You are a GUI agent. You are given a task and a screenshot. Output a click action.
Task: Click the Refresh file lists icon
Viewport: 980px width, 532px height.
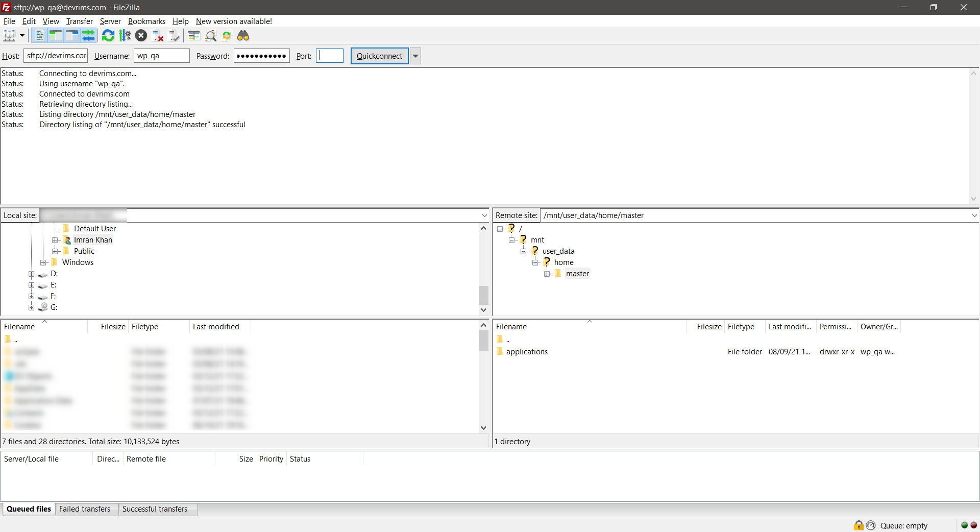coord(108,36)
